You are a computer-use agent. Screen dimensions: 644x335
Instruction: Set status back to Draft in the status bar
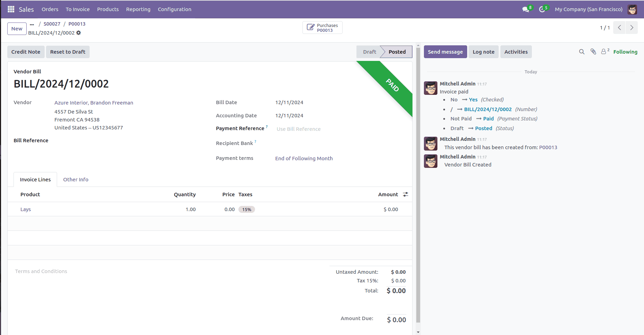[x=369, y=52]
